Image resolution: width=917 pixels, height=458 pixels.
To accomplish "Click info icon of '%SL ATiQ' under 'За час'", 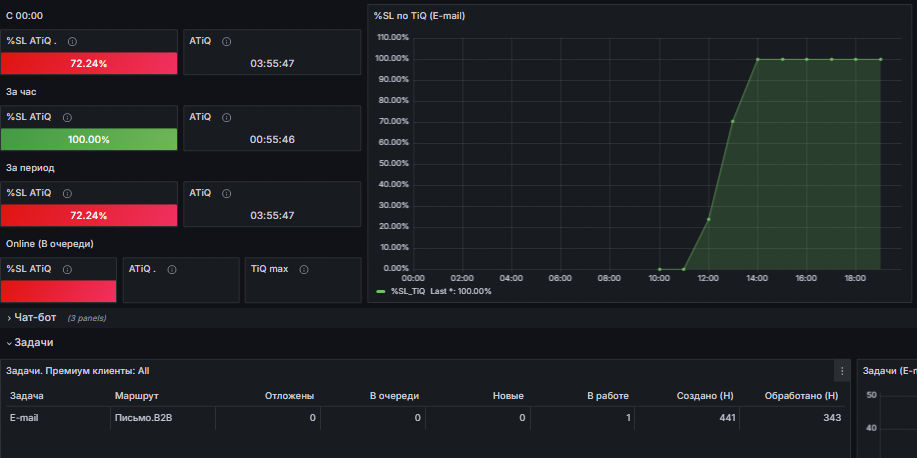I will [66, 117].
